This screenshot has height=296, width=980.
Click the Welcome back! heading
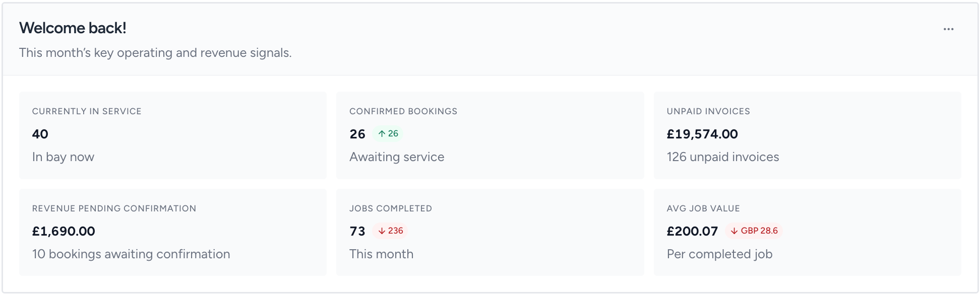(x=74, y=28)
